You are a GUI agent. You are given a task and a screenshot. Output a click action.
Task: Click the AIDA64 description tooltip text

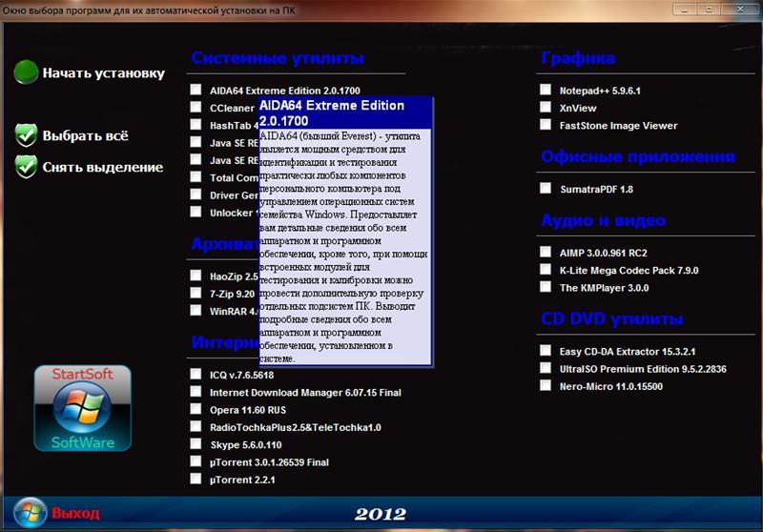point(343,248)
